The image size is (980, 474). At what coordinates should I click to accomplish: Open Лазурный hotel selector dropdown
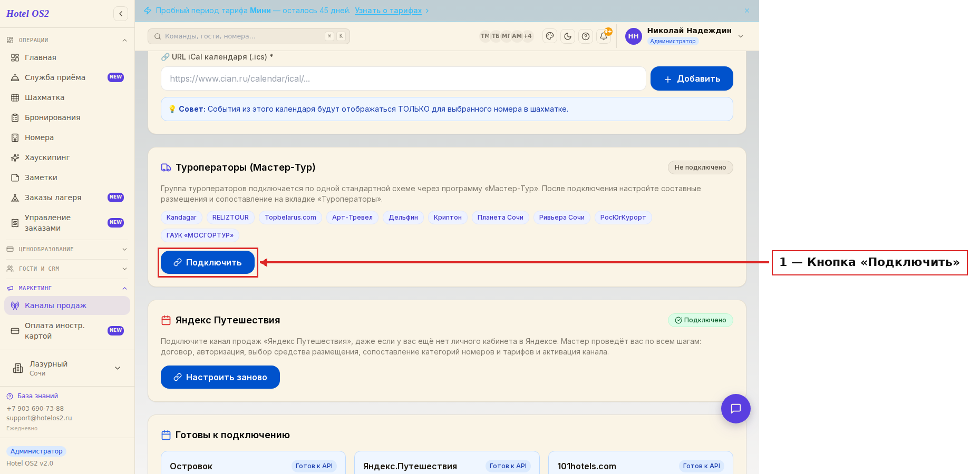67,368
